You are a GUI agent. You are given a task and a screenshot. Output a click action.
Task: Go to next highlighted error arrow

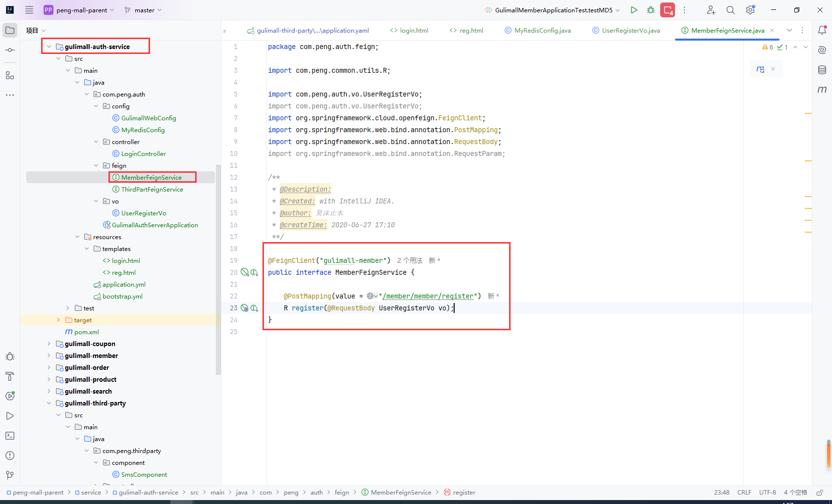[x=806, y=47]
